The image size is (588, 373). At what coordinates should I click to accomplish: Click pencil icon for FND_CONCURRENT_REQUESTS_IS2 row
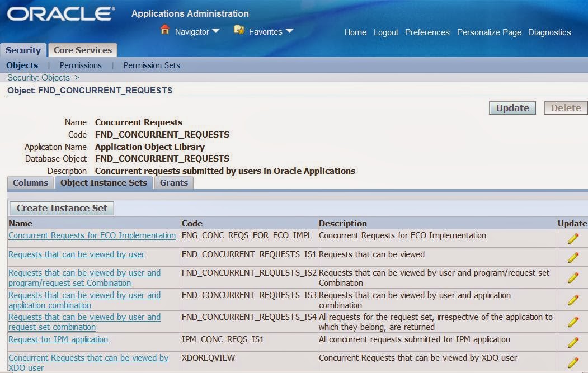(573, 277)
